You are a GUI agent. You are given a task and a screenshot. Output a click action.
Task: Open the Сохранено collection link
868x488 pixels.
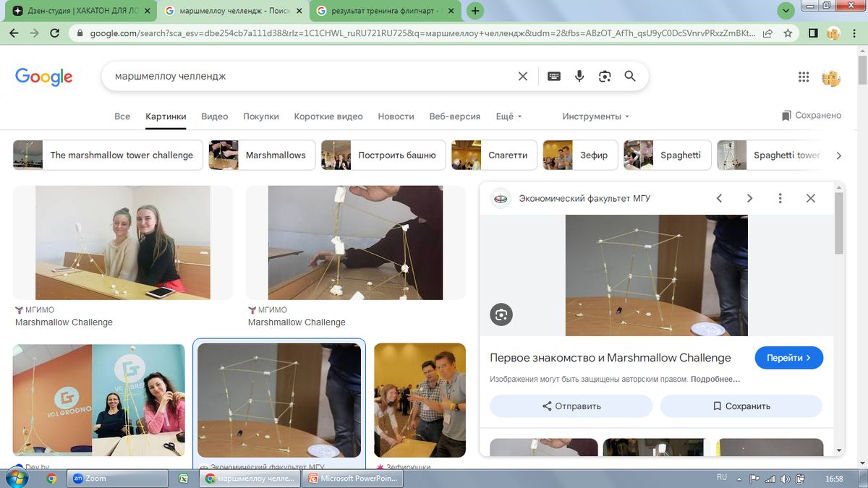tap(812, 116)
